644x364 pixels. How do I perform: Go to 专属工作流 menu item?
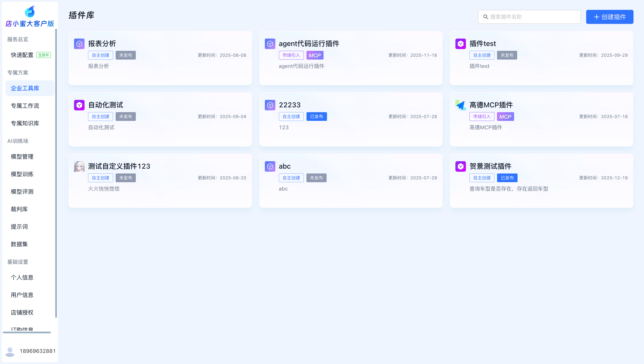tap(25, 106)
